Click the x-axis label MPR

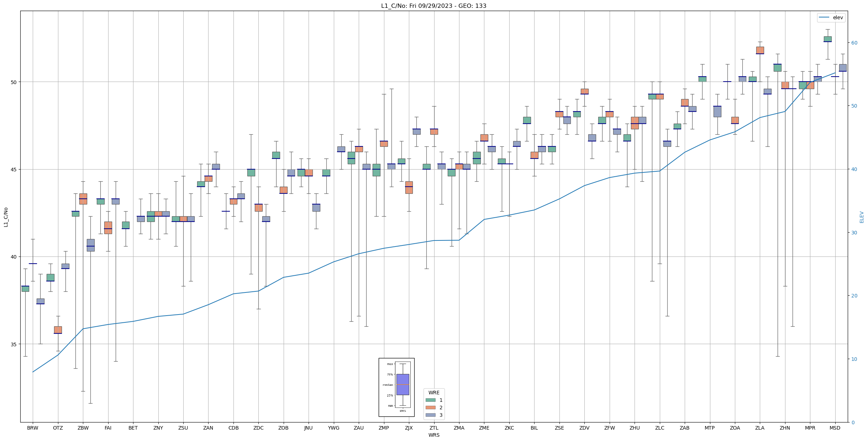point(810,428)
